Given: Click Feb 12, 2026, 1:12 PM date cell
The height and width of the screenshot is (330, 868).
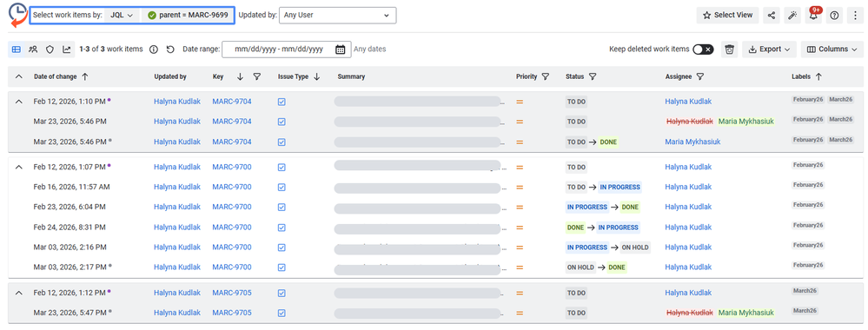Looking at the screenshot, I should (70, 293).
